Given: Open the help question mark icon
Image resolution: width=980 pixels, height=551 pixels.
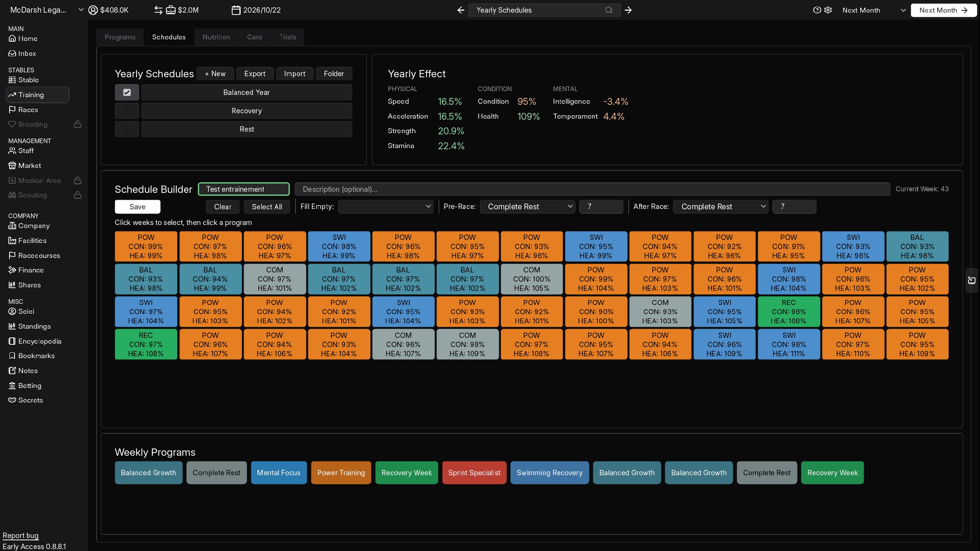Looking at the screenshot, I should click(x=817, y=10).
